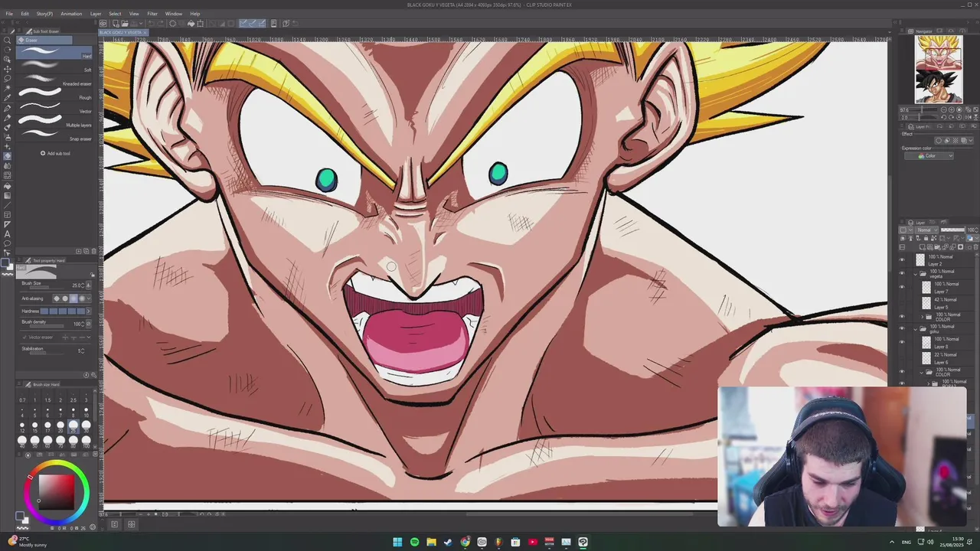Viewport: 980px width, 551px height.
Task: Select the Kneaded eraser sub tool
Action: click(54, 81)
